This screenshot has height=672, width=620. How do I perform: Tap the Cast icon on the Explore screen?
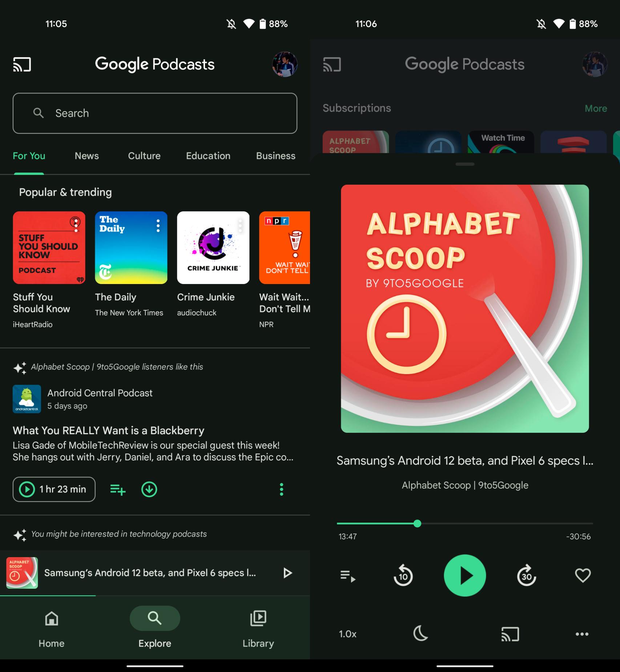(22, 64)
